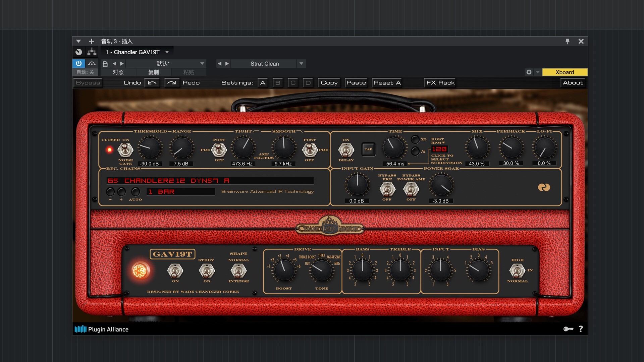Screen dimensions: 644x362
Task: Open the rec chain cabinet selector display
Action: [210, 181]
